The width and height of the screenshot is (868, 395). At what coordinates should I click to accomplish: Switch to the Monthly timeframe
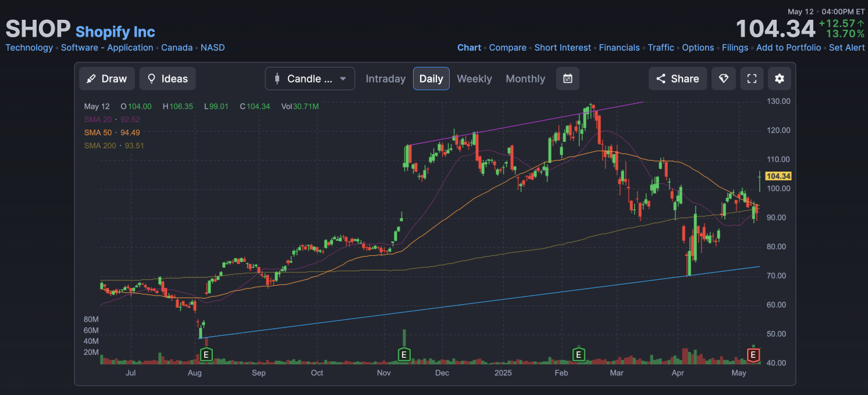(x=525, y=79)
